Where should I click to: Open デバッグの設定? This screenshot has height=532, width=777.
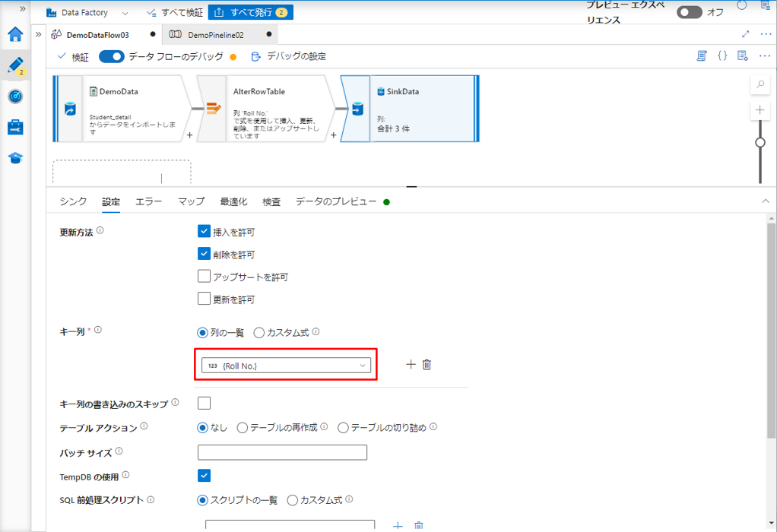click(288, 56)
